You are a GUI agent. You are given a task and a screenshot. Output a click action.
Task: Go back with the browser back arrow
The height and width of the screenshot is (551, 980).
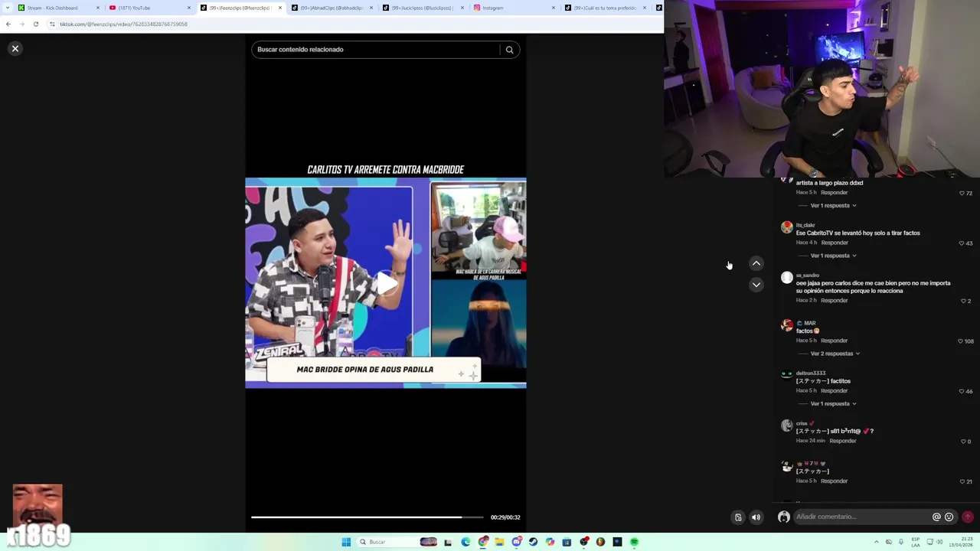[x=8, y=24]
